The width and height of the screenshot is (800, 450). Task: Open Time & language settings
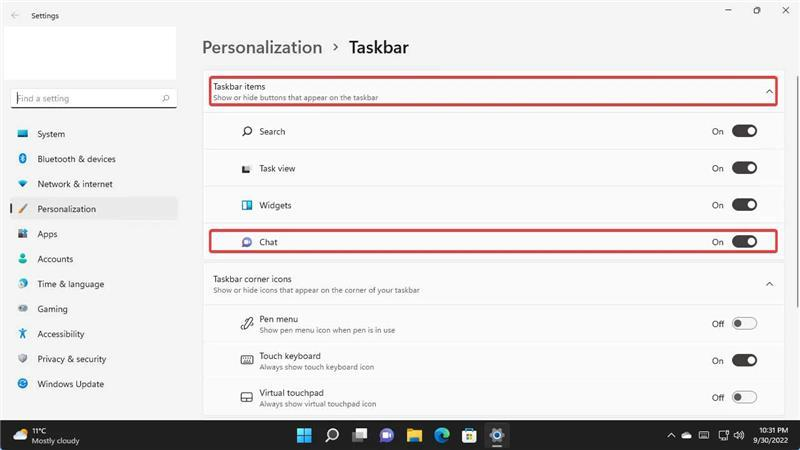(x=94, y=284)
